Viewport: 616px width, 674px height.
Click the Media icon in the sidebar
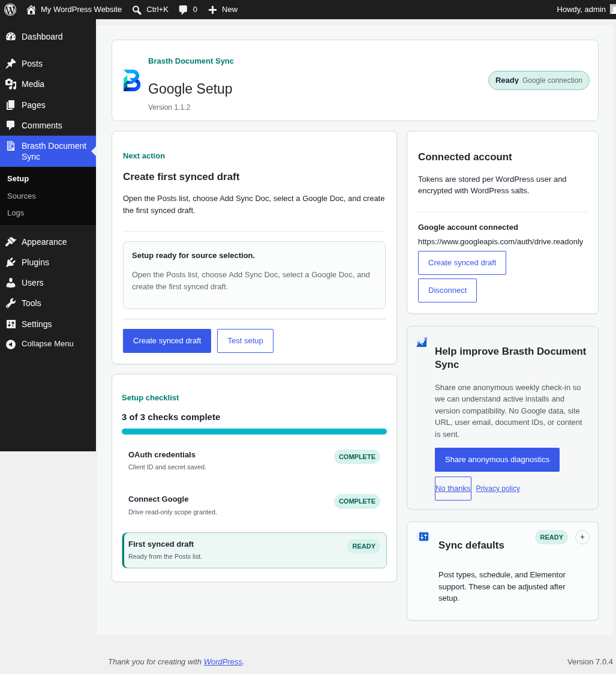pyautogui.click(x=11, y=84)
